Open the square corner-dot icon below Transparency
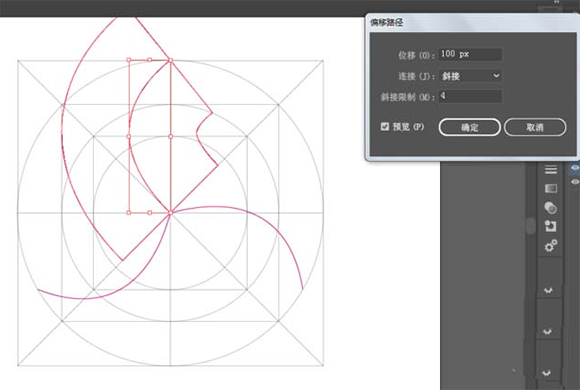This screenshot has height=390, width=580. [550, 226]
